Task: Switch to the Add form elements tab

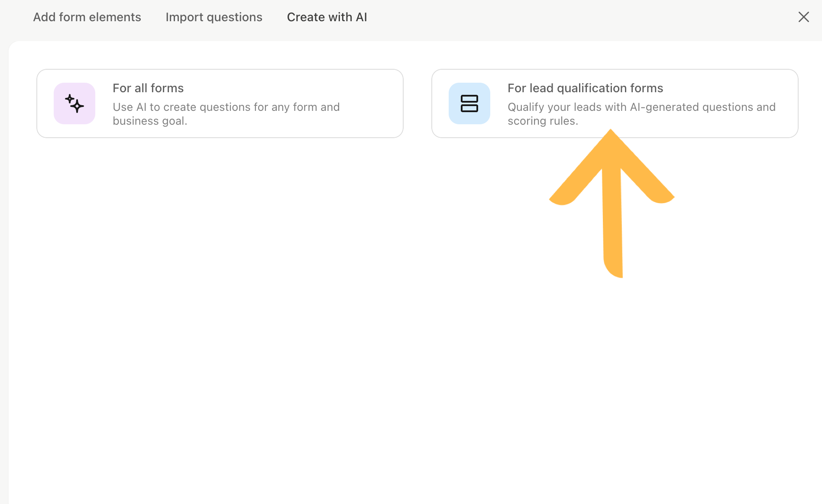Action: [x=87, y=17]
